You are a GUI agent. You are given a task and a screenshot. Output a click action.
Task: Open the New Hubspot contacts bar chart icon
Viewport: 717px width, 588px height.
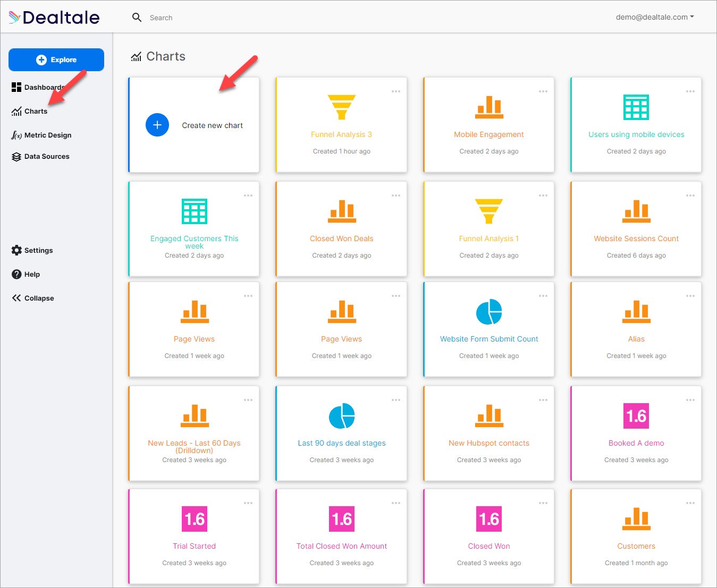click(x=489, y=416)
